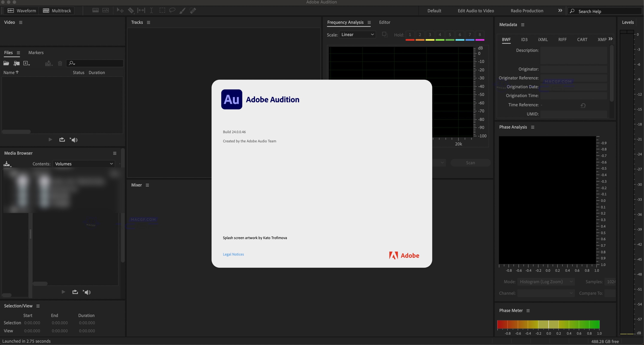The image size is (644, 345).
Task: Select the Spot Healing Brush tool
Action: (x=193, y=11)
